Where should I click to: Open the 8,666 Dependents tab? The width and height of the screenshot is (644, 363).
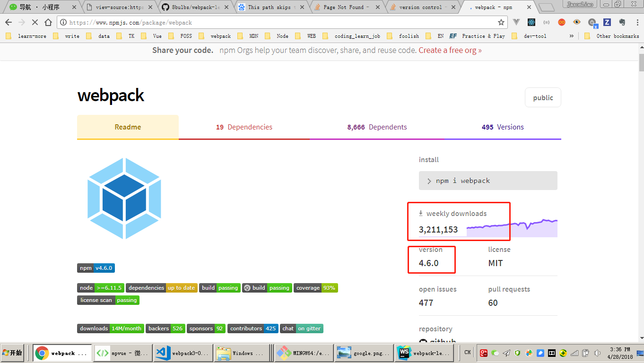tap(377, 127)
